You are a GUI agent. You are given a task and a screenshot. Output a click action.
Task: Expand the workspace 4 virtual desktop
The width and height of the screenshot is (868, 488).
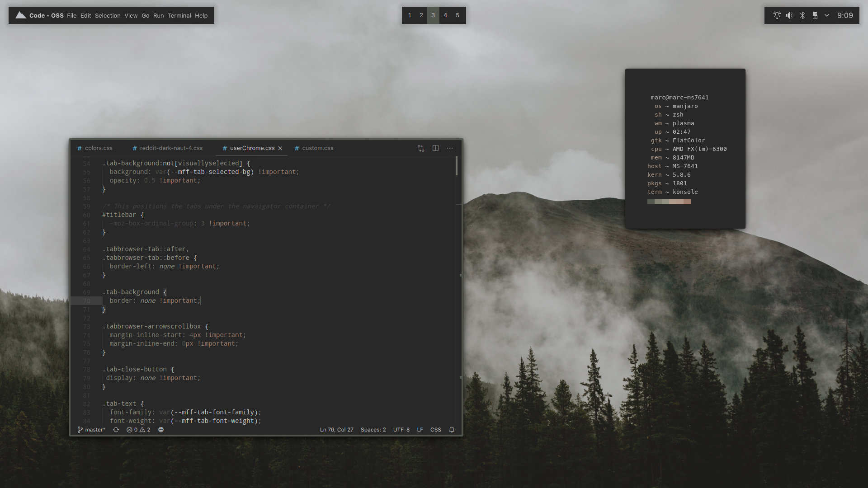click(446, 15)
